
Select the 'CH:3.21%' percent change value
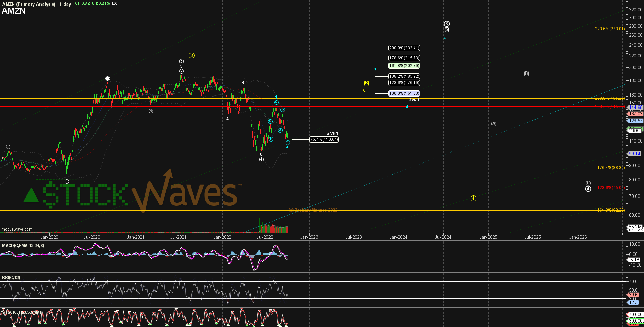(101, 3)
